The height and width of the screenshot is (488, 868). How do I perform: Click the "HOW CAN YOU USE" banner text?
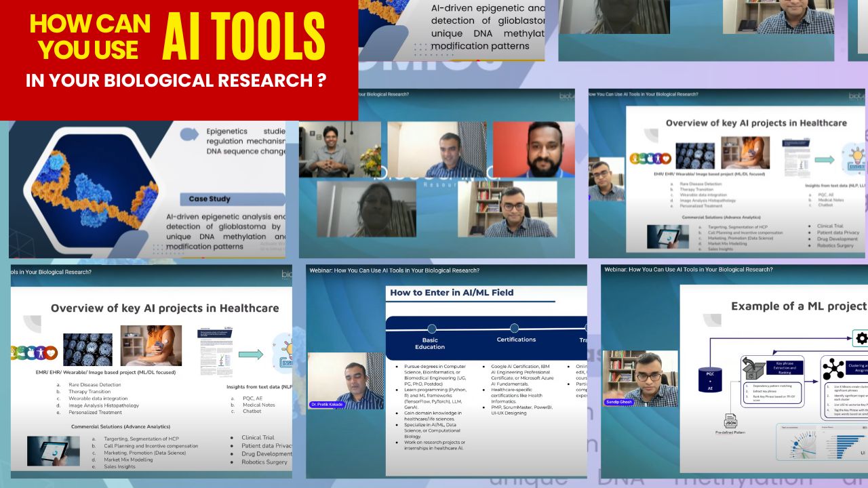(x=90, y=37)
